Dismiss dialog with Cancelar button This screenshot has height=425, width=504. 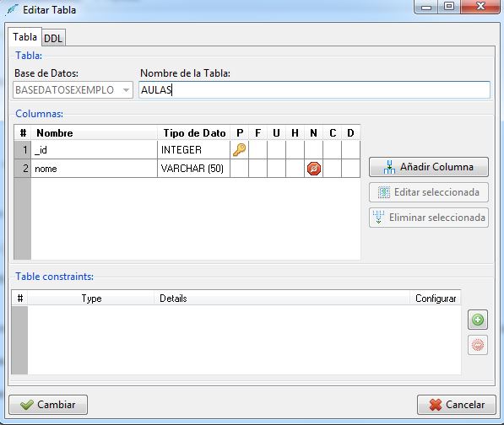tap(457, 405)
